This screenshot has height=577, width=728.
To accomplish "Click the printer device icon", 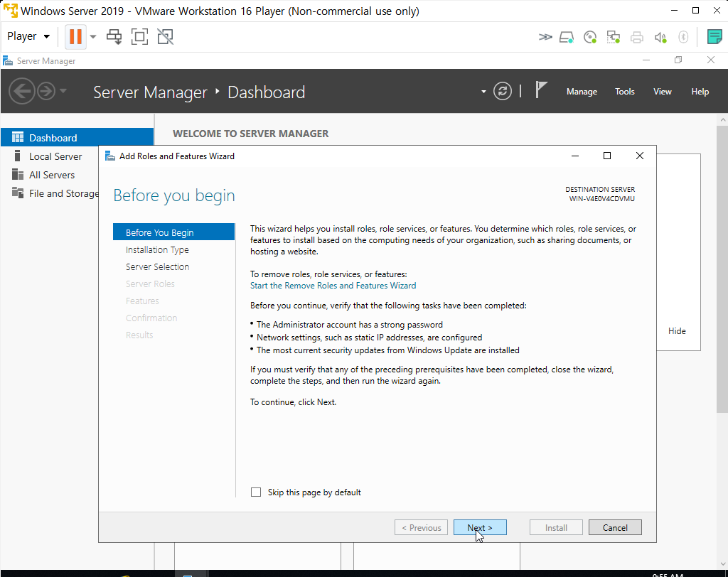I will [636, 37].
